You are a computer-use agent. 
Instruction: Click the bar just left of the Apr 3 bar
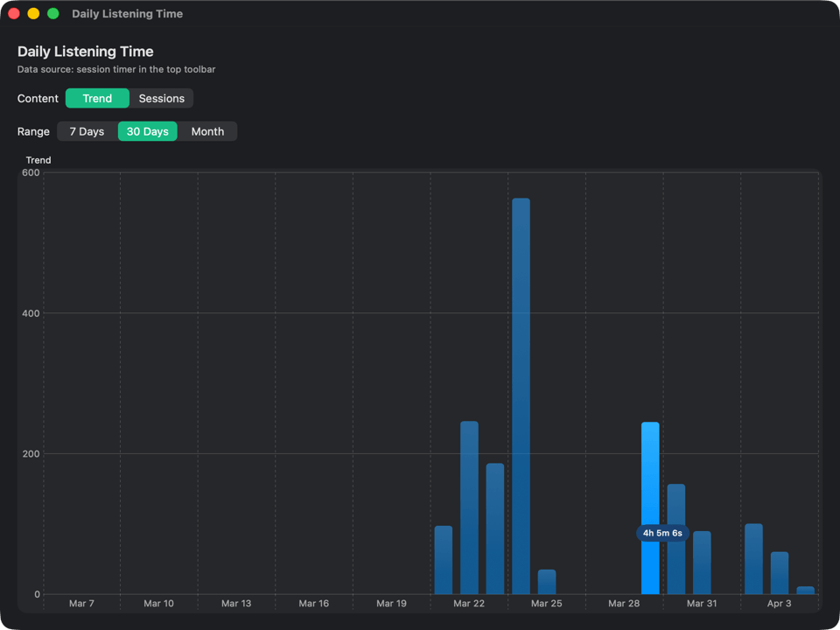click(x=753, y=559)
